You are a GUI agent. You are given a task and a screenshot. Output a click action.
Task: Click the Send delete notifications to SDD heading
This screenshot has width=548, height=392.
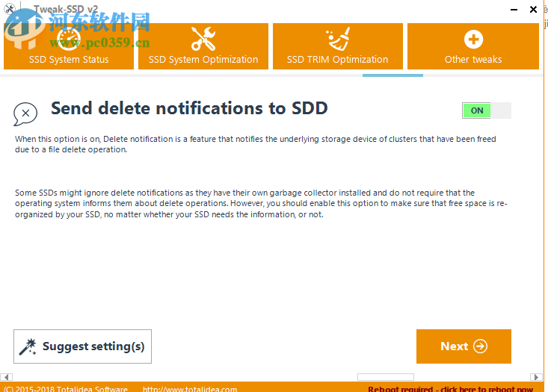coord(189,108)
